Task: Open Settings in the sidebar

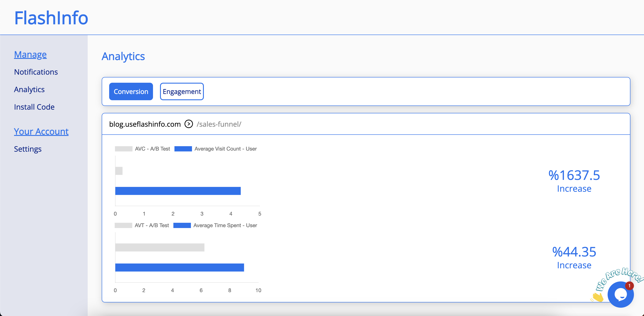Action: 27,149
